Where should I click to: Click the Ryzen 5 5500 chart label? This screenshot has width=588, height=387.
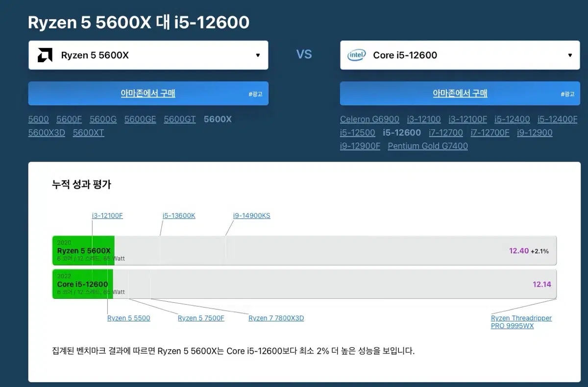click(x=129, y=318)
